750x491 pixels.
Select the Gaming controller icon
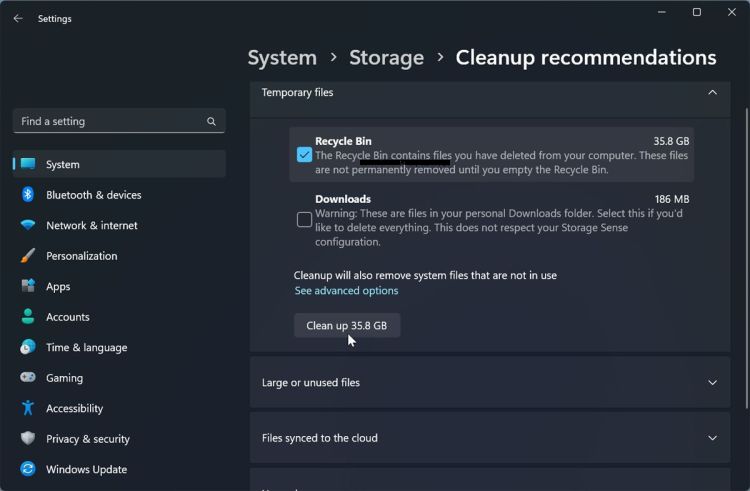pyautogui.click(x=28, y=378)
